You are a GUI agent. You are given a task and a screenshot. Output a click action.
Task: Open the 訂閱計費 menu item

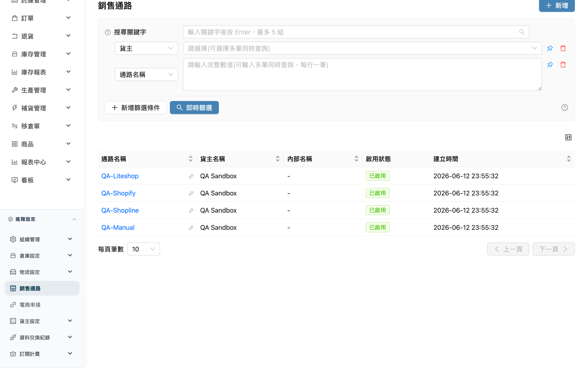point(42,354)
